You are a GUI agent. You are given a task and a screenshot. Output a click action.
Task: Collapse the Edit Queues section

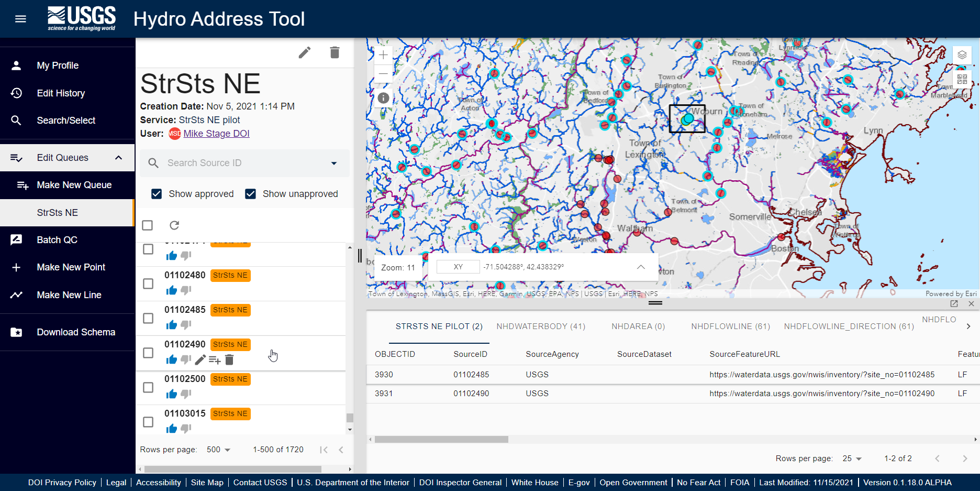pyautogui.click(x=118, y=157)
